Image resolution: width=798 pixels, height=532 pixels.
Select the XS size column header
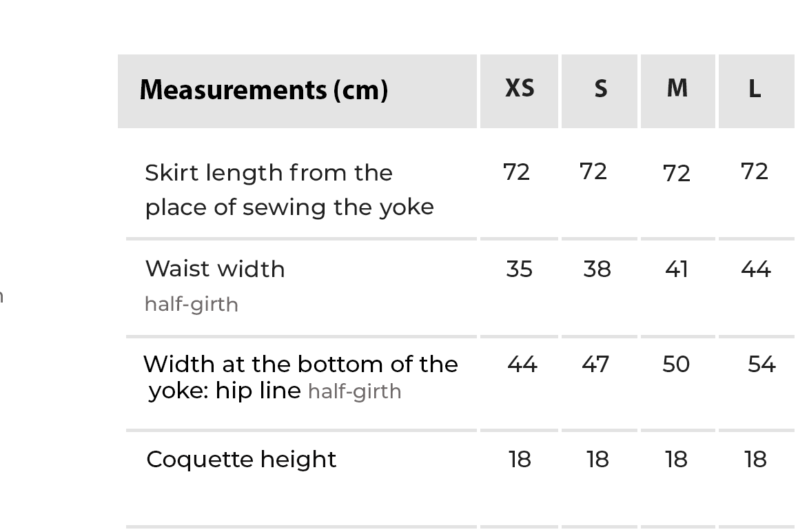pos(520,89)
